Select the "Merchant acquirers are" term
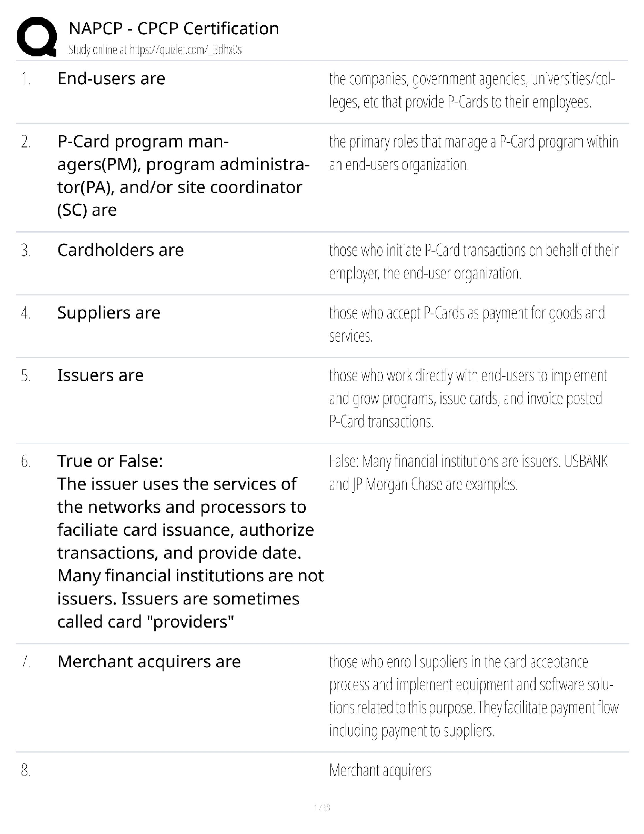Screen dimensions: 644x834 (x=149, y=661)
